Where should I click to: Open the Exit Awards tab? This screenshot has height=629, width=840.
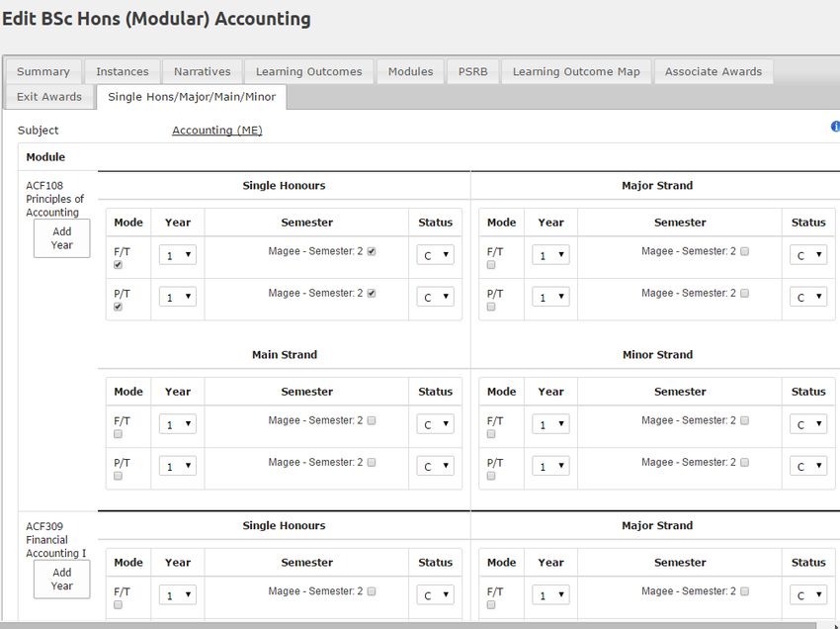point(49,97)
